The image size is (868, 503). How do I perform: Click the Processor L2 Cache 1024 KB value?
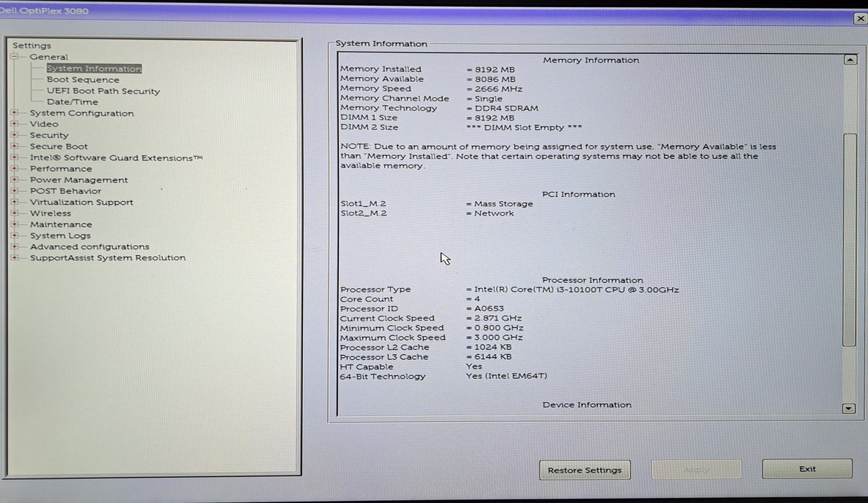tap(489, 348)
